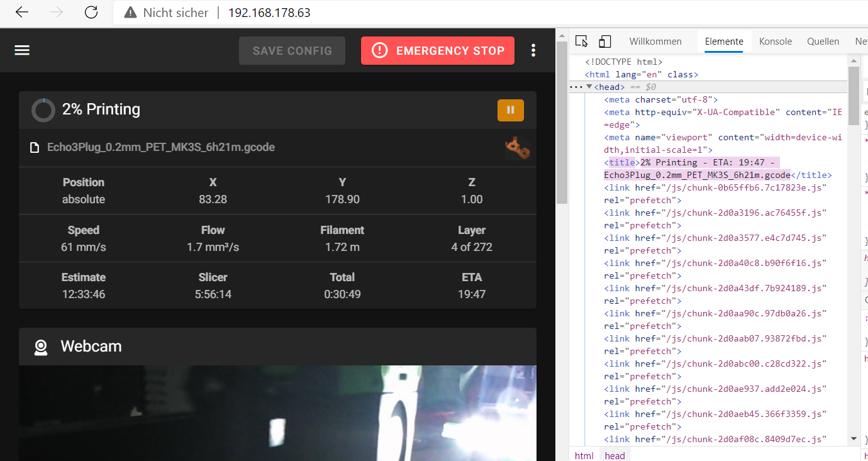Click the Speed value 61 mm/s

pos(84,247)
